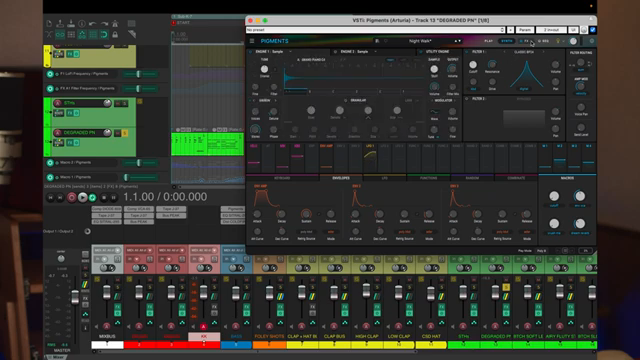
Task: Toggle Reaper locking padlock icon
Action: pos(115,35)
